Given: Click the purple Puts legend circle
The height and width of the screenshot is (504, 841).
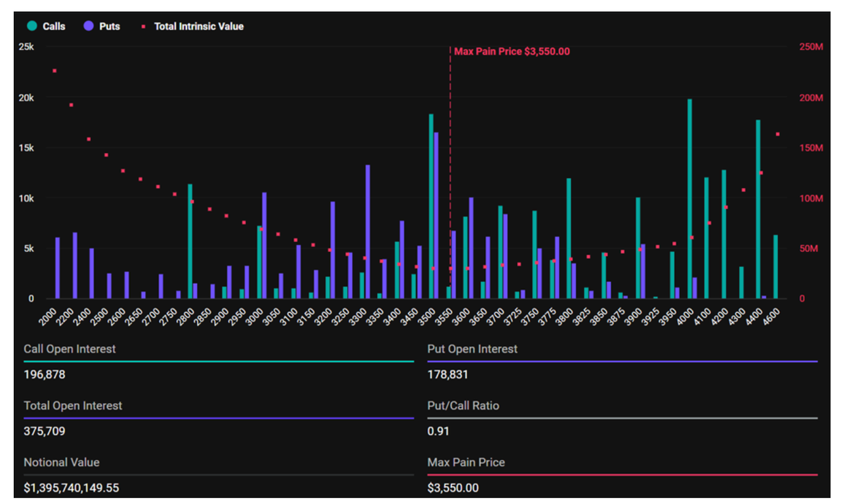Looking at the screenshot, I should tap(88, 26).
